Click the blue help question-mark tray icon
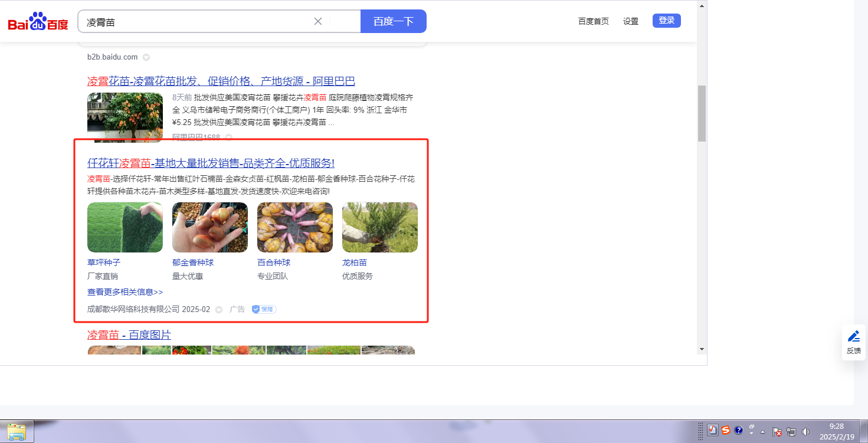 point(738,431)
